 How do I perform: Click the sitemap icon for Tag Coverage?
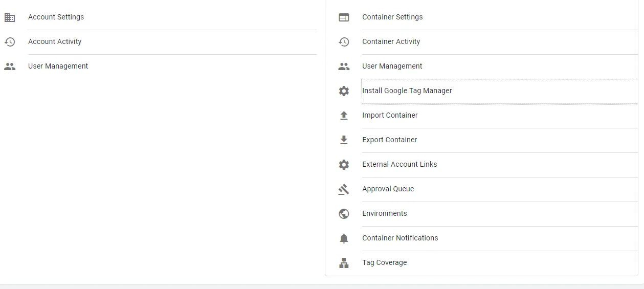(x=344, y=263)
